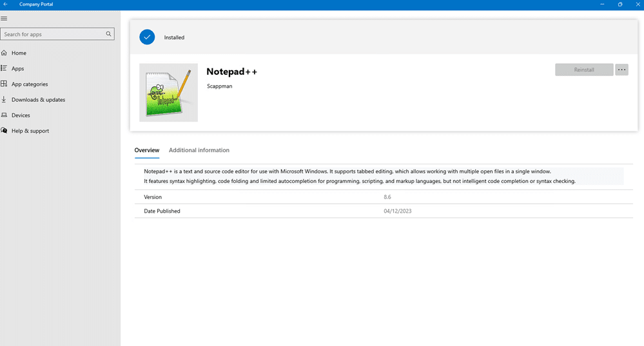Image resolution: width=644 pixels, height=346 pixels.
Task: Click the Version label
Action: 153,197
